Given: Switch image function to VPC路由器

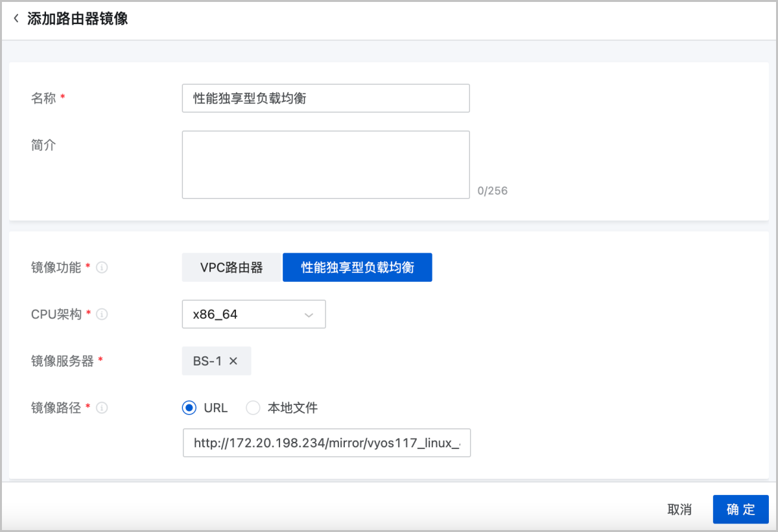Looking at the screenshot, I should pyautogui.click(x=231, y=268).
